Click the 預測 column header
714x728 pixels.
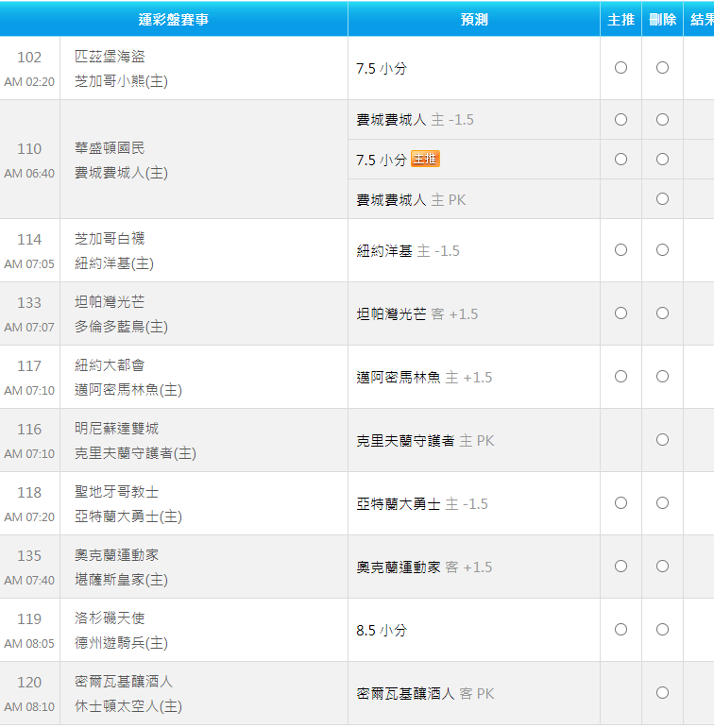click(474, 20)
